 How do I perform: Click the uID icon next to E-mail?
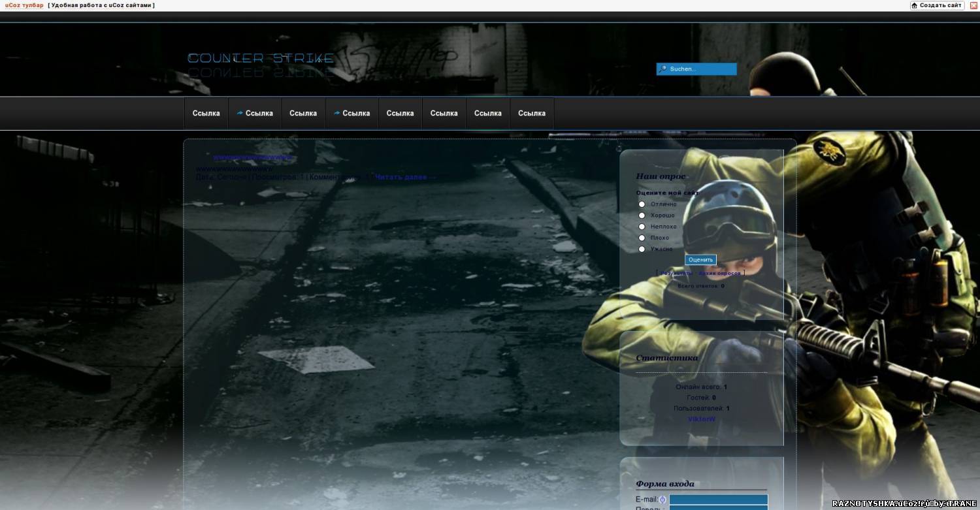pyautogui.click(x=662, y=500)
